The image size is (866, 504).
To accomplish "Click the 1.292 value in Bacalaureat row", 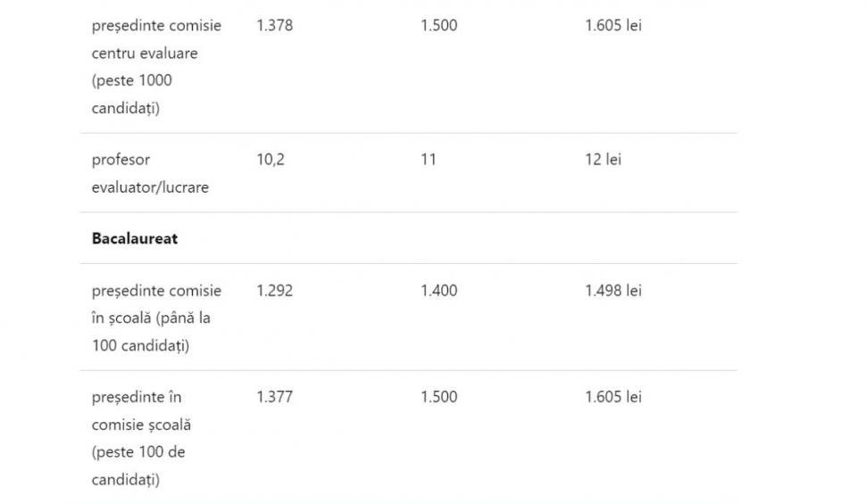I will pos(274,291).
